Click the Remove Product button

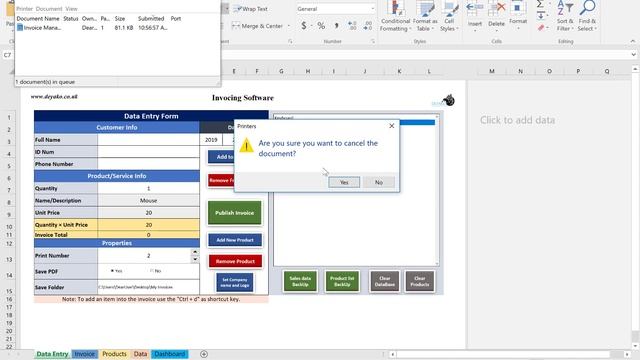pos(235,261)
